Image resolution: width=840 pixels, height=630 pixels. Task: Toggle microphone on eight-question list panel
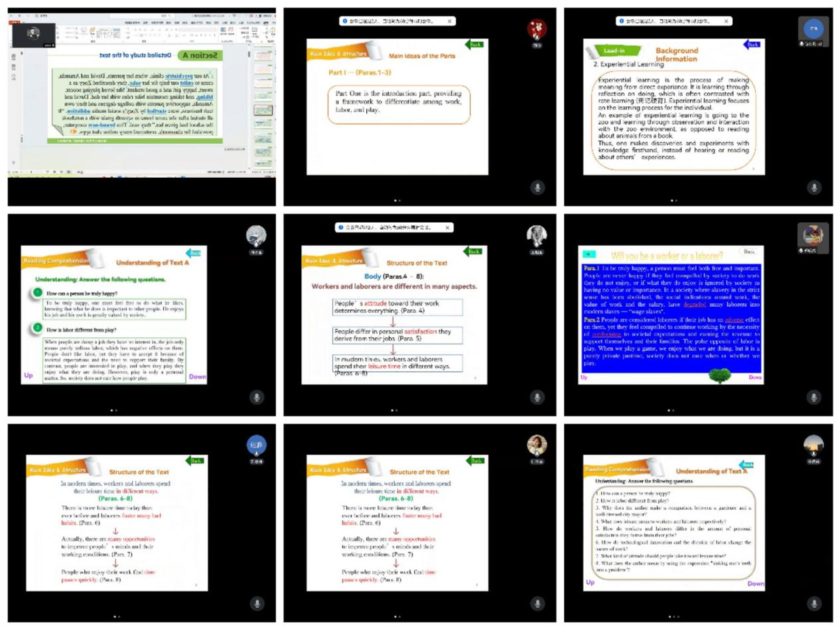point(813,603)
